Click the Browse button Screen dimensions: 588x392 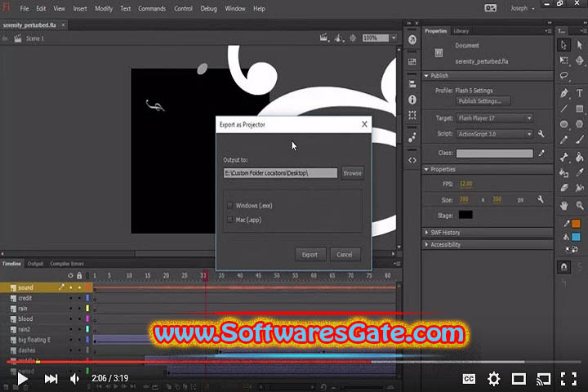click(x=353, y=173)
